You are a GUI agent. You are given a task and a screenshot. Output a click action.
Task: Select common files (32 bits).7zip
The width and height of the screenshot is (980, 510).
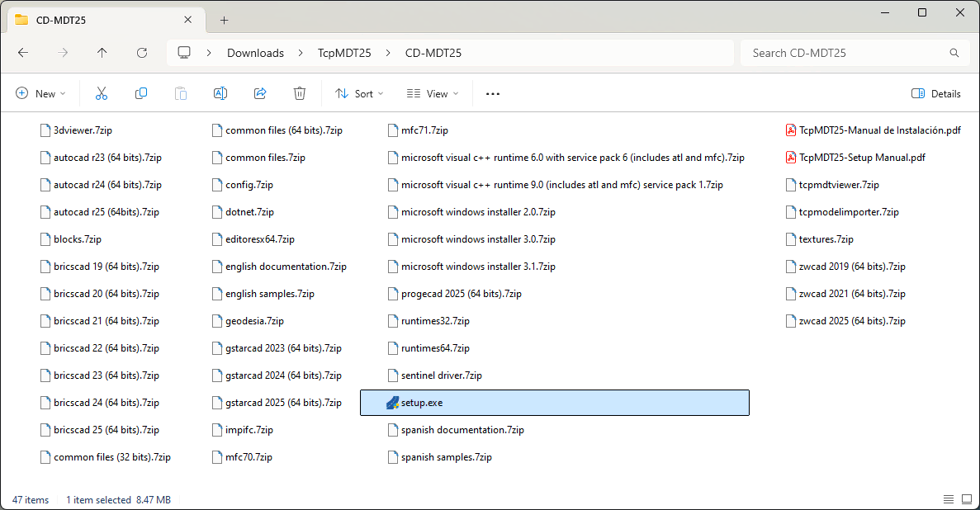point(105,457)
